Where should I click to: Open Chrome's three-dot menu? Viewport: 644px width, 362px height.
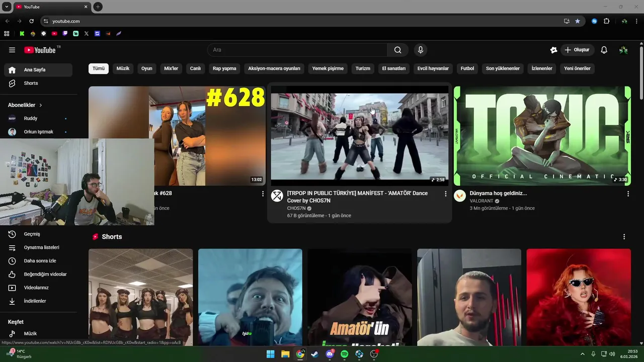[x=636, y=21]
